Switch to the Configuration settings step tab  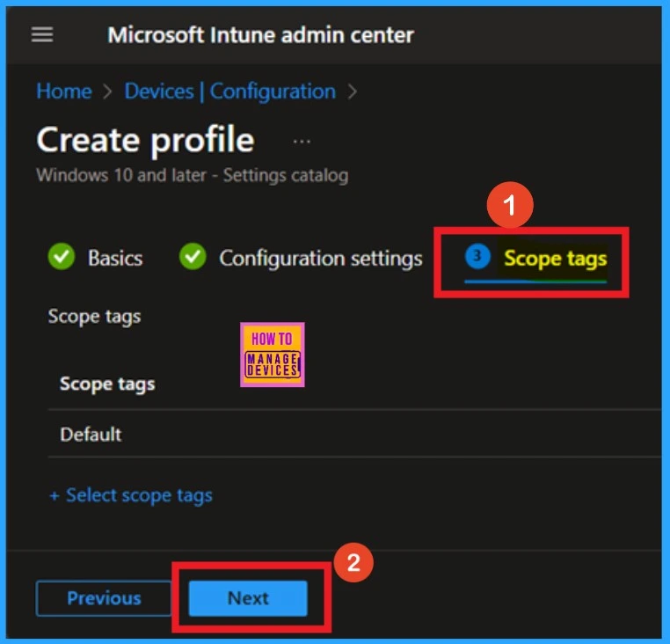click(x=301, y=258)
